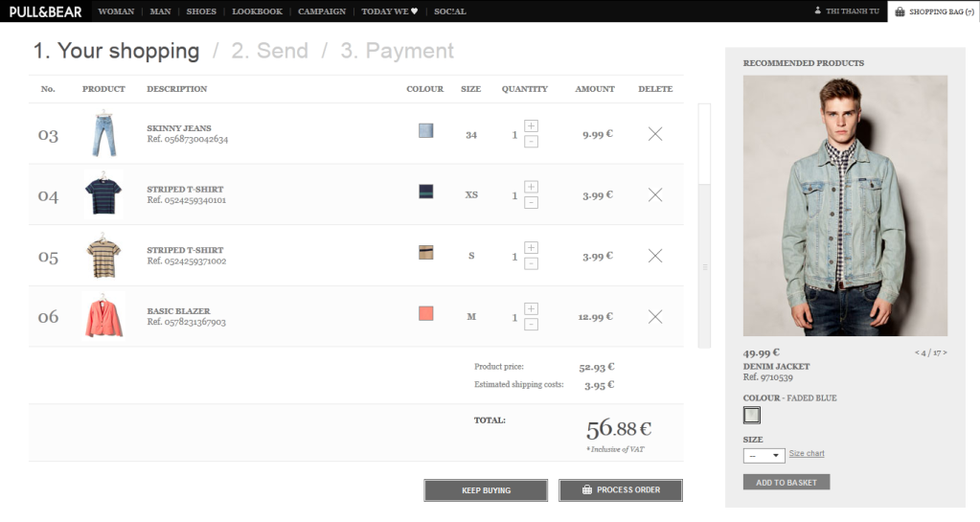Click the Process Order button
Image resolution: width=980 pixels, height=522 pixels.
tap(621, 490)
